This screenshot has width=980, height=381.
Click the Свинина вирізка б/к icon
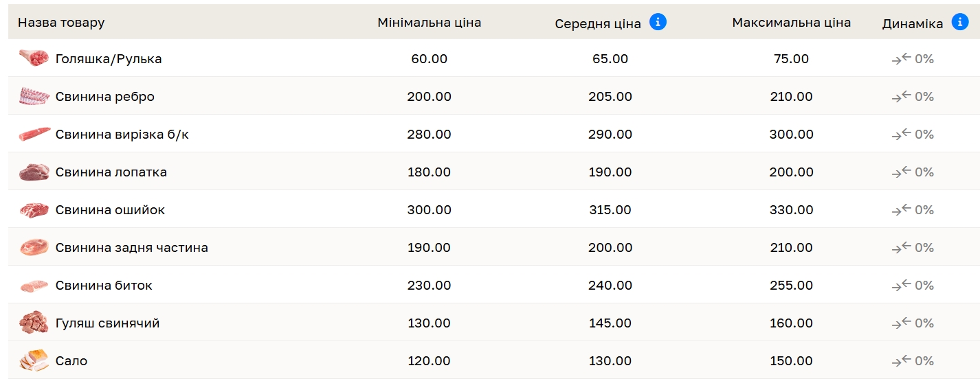(34, 134)
